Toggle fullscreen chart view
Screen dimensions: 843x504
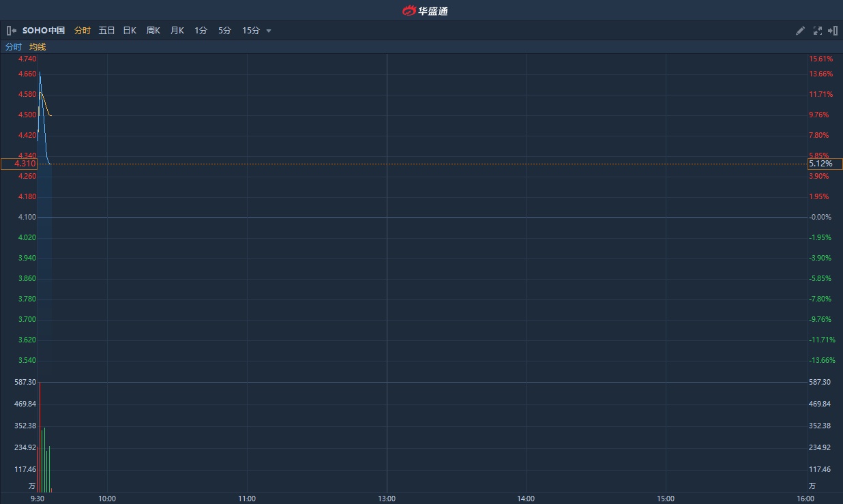tap(818, 31)
